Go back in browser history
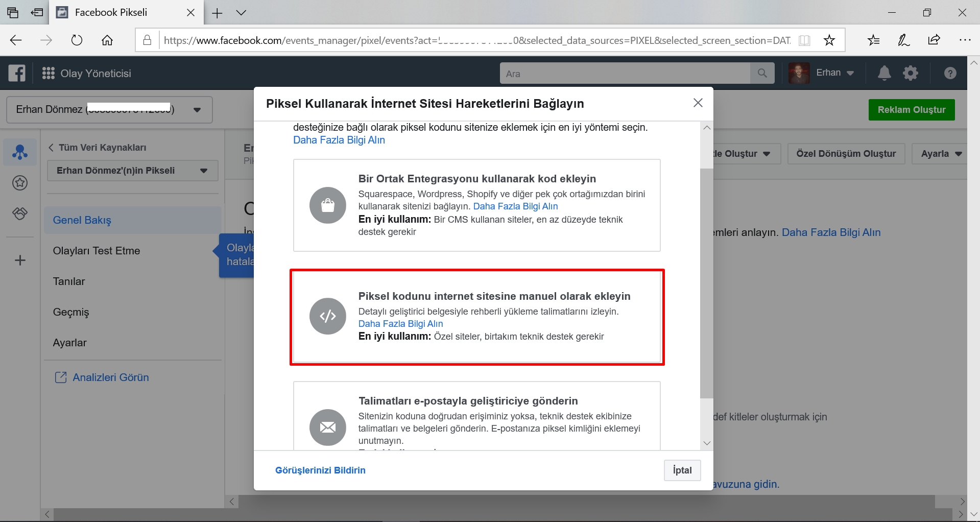This screenshot has height=522, width=980. (16, 40)
